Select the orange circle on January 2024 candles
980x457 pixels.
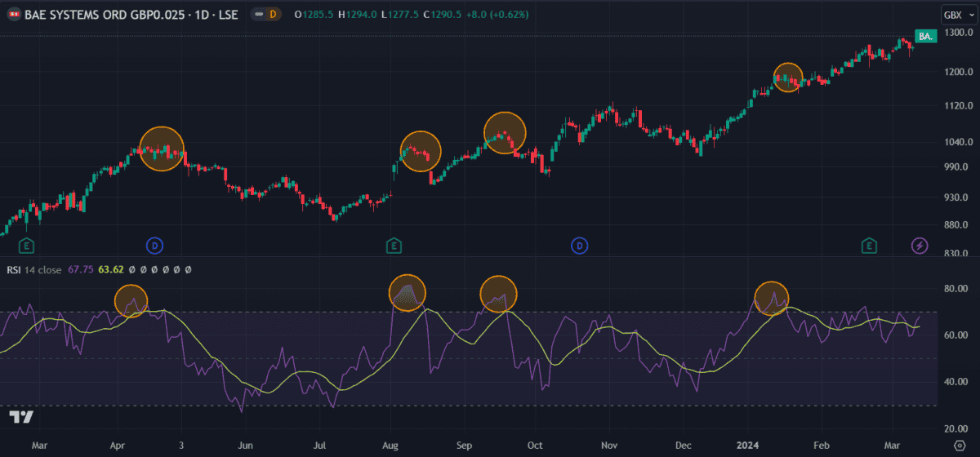click(788, 78)
